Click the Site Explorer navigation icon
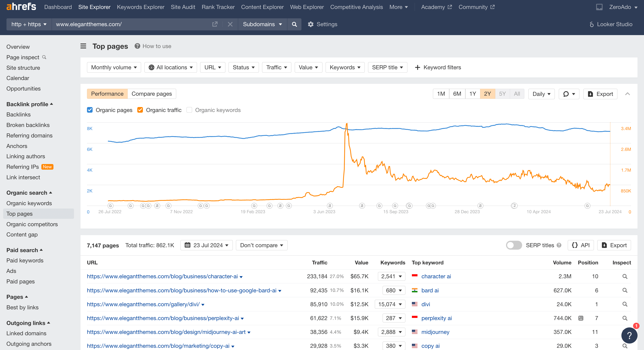Screen dimensions: 644x350 coord(94,7)
